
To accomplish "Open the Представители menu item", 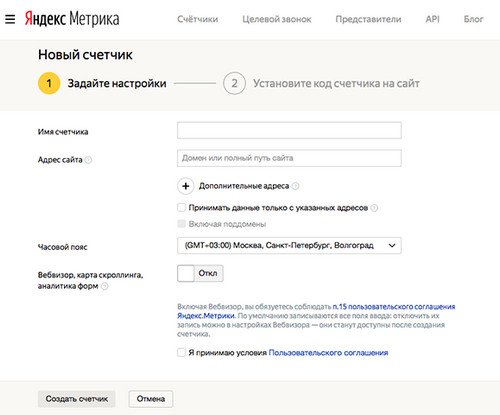I will 368,19.
